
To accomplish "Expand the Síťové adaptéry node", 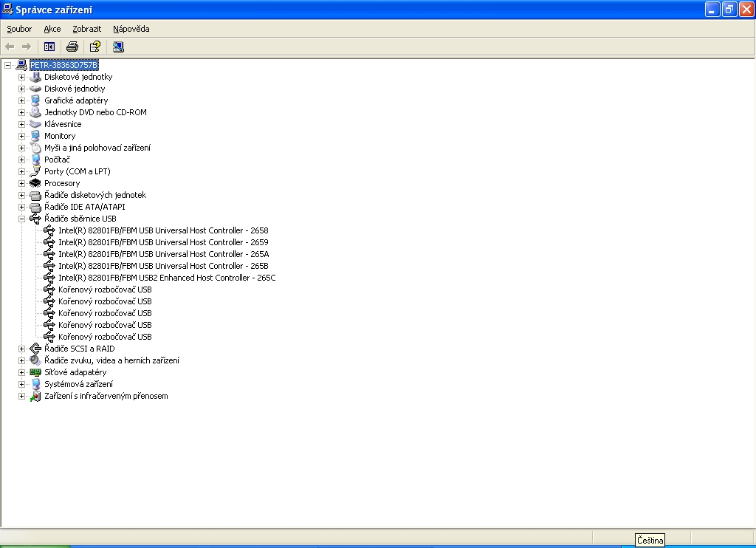I will (21, 372).
